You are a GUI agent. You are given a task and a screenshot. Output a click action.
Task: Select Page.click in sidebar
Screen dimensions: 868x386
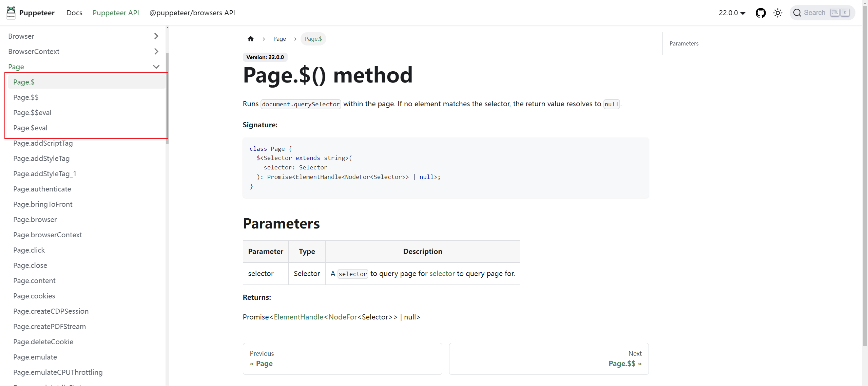(x=29, y=250)
